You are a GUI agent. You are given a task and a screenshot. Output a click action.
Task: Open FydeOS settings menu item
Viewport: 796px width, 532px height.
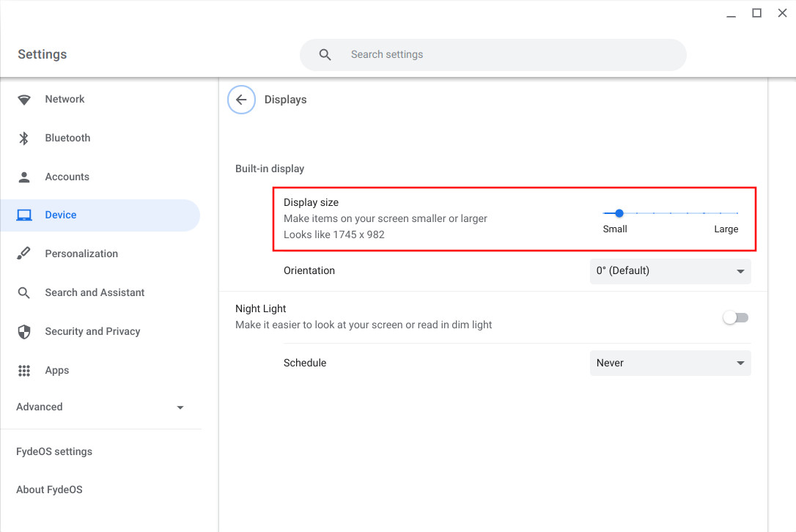coord(54,452)
